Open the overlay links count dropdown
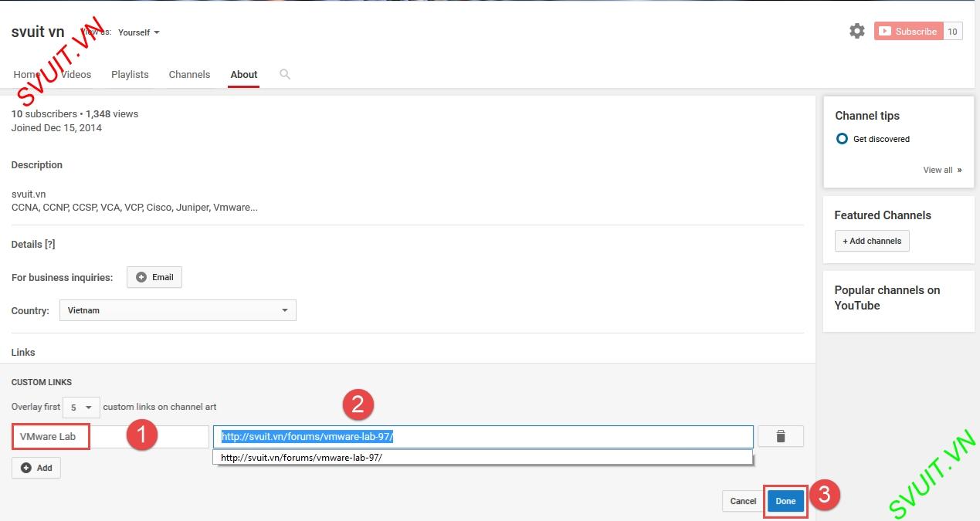Viewport: 980px width, 521px height. 81,407
